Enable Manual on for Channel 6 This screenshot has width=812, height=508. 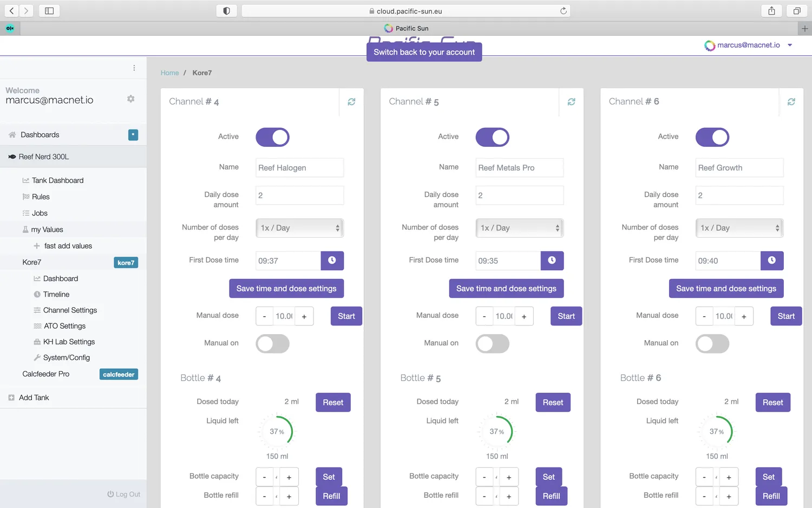(x=712, y=343)
